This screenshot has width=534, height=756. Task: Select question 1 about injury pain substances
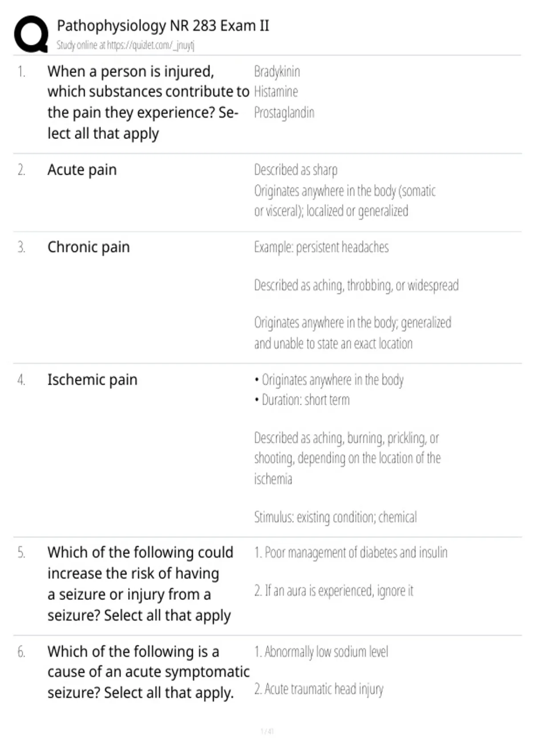pos(148,102)
